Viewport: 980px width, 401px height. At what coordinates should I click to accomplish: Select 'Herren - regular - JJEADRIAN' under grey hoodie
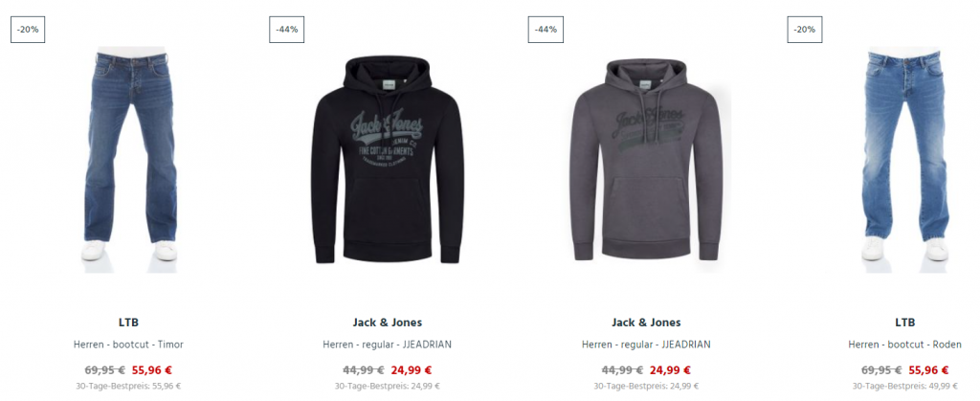coord(646,345)
